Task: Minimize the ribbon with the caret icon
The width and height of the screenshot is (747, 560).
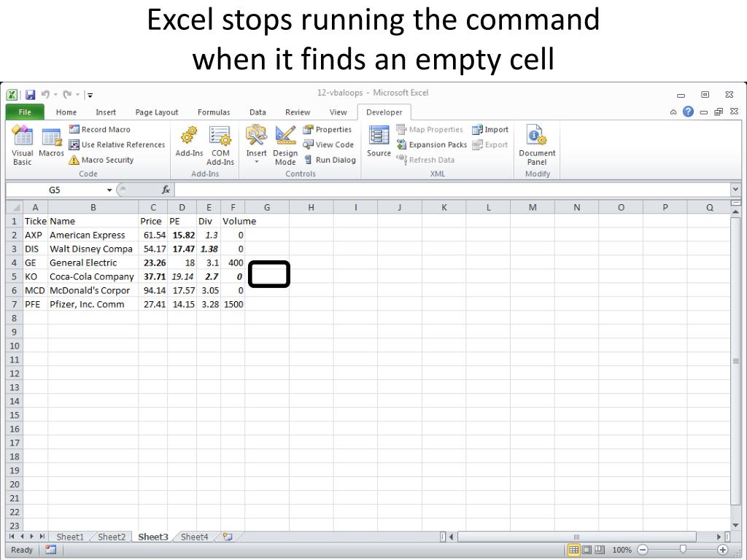Action: tap(673, 112)
